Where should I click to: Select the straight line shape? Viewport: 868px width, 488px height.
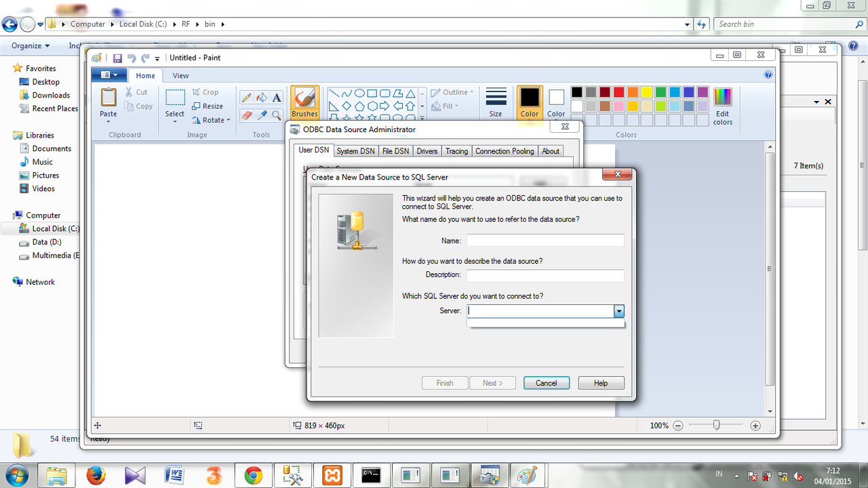334,94
